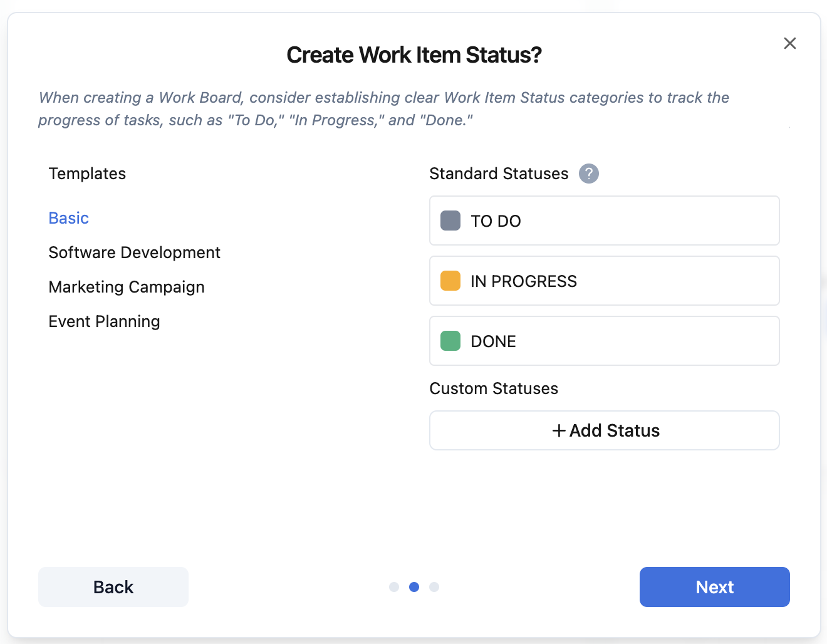Screen dimensions: 827x644
Task: Click the green DONE color square
Action: [x=450, y=341]
